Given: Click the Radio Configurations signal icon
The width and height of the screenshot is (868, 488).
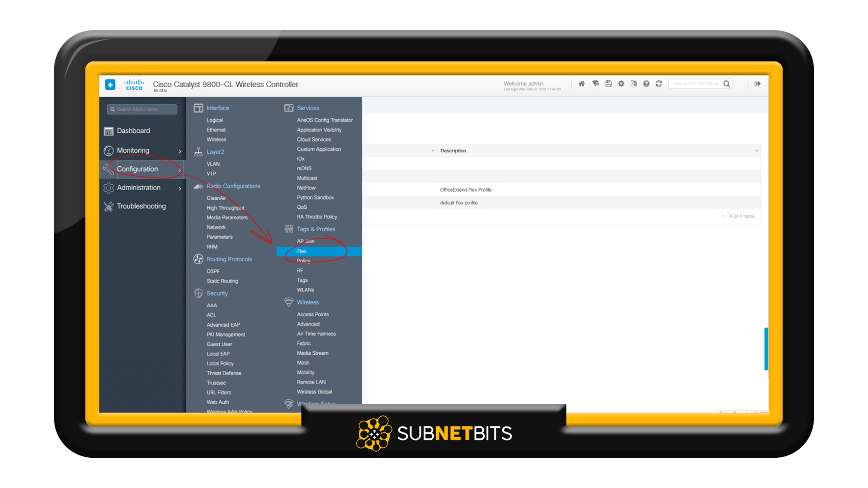Looking at the screenshot, I should coord(198,186).
